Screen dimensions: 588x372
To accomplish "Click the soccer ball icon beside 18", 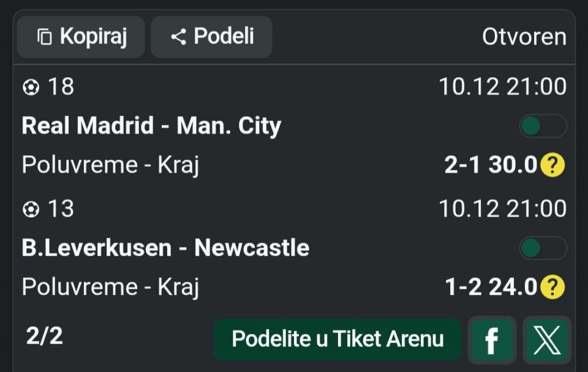I will click(31, 87).
